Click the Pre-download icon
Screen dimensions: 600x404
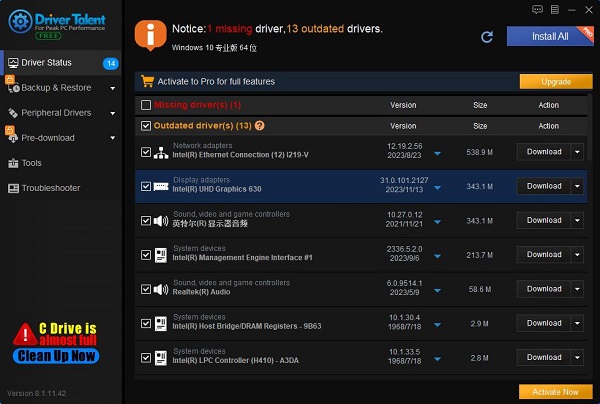[13, 138]
